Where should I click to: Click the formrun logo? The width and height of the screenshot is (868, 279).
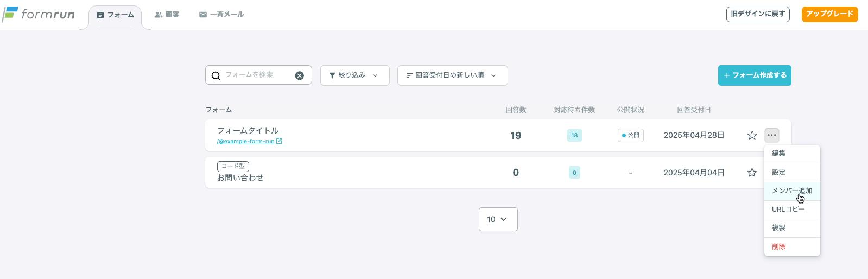39,15
